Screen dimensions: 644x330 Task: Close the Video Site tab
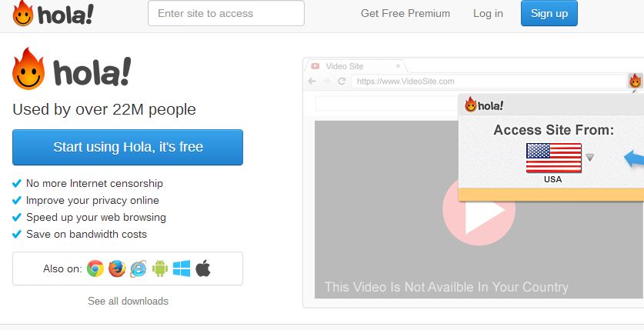click(398, 66)
